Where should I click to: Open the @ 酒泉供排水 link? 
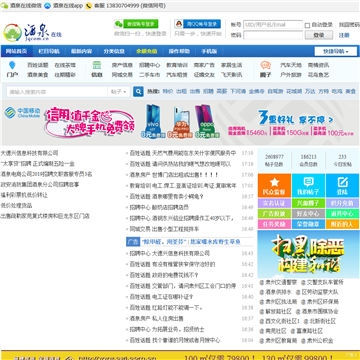276,292
